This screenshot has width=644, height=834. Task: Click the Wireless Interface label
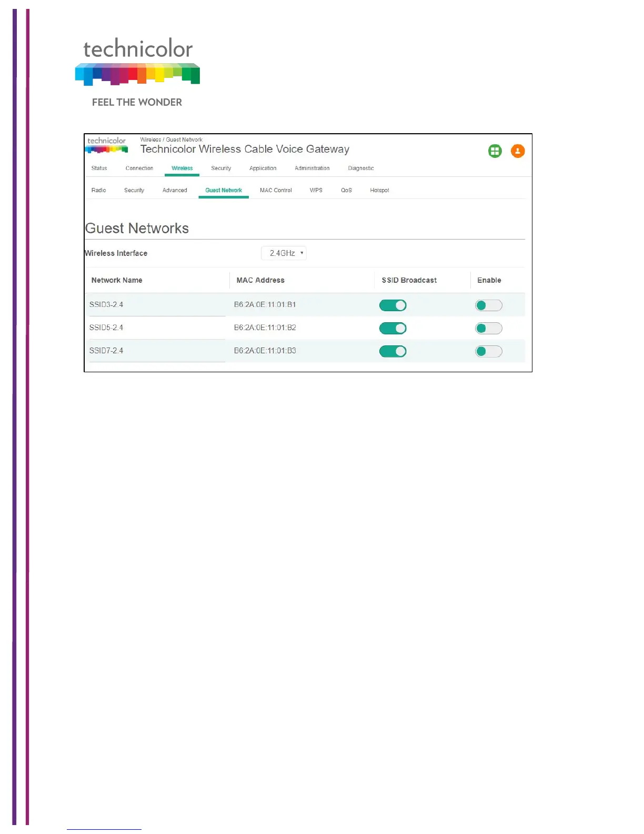(x=116, y=253)
